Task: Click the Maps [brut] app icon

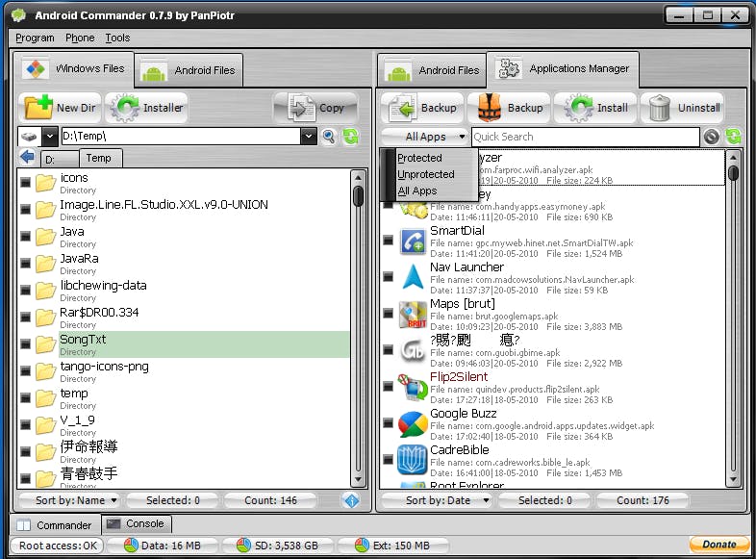Action: coord(413,315)
